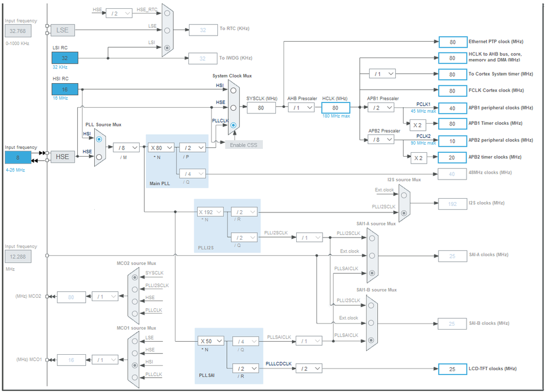This screenshot has width=547, height=392.
Task: Open the Main PLL X 80 multiplier dropdown
Action: (x=161, y=147)
